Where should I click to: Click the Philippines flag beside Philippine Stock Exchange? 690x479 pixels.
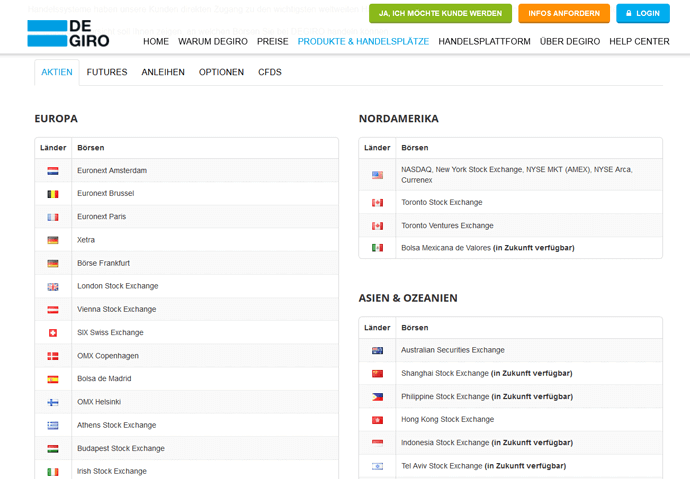coord(377,397)
